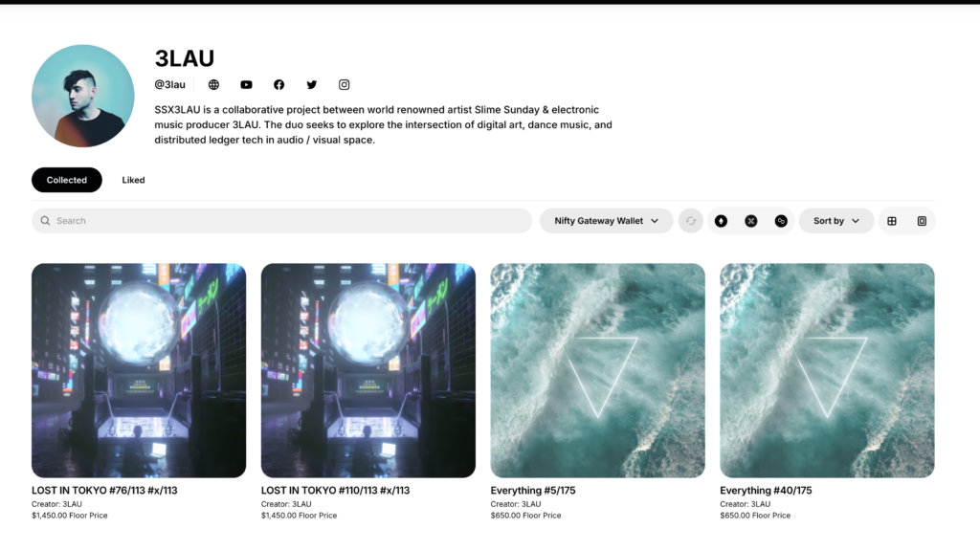This screenshot has width=980, height=550.
Task: Select the Collected tab
Action: coord(67,180)
